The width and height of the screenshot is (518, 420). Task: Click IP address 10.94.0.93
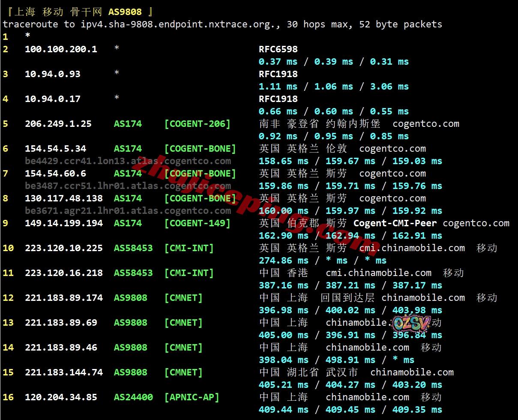(x=53, y=74)
